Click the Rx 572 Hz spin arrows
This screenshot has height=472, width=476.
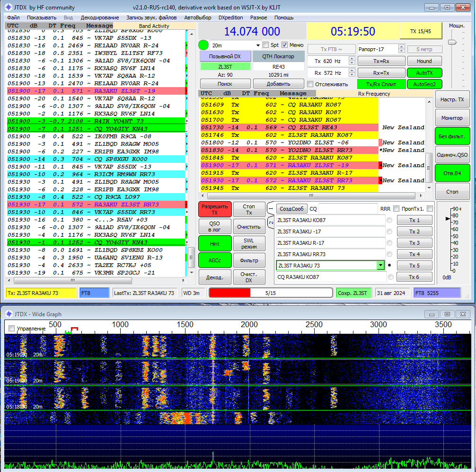point(352,72)
